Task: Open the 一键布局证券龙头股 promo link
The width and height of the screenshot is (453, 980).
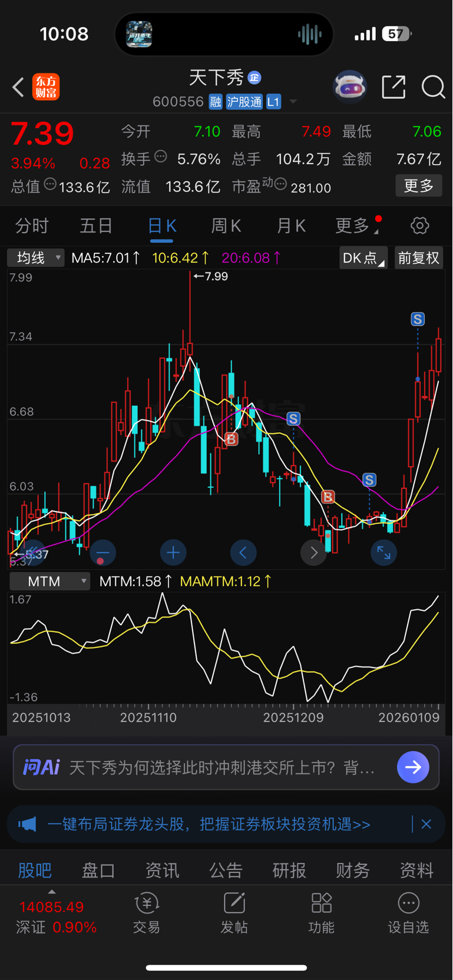Action: [x=209, y=824]
